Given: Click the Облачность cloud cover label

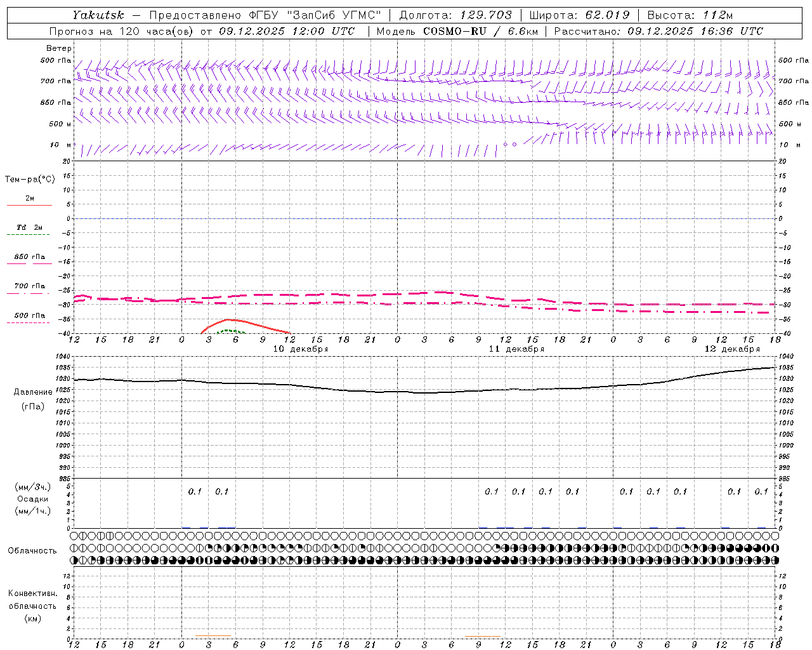Looking at the screenshot, I should [32, 550].
